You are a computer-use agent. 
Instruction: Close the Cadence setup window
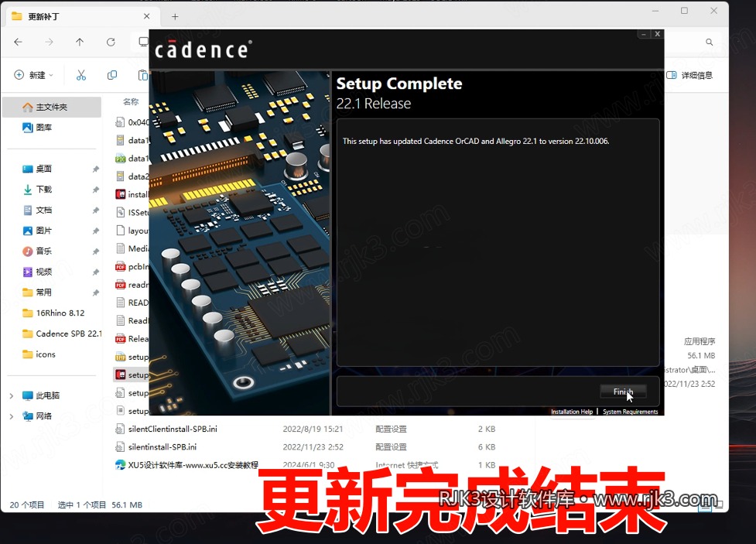(657, 34)
